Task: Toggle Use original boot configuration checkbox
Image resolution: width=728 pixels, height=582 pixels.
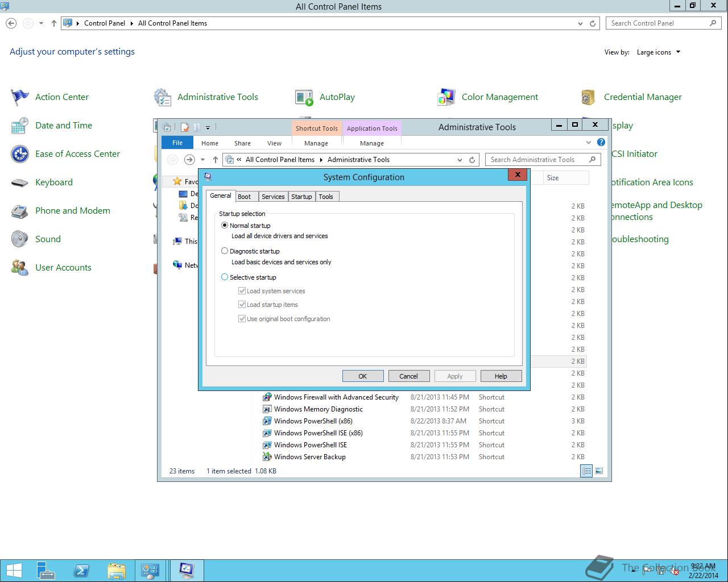Action: tap(242, 318)
